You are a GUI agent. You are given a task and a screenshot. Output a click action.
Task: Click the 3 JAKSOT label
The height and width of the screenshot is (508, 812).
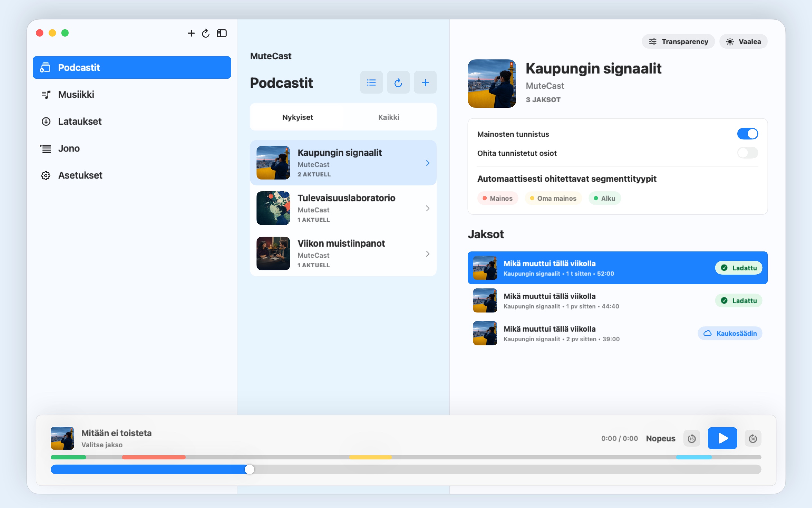point(543,100)
